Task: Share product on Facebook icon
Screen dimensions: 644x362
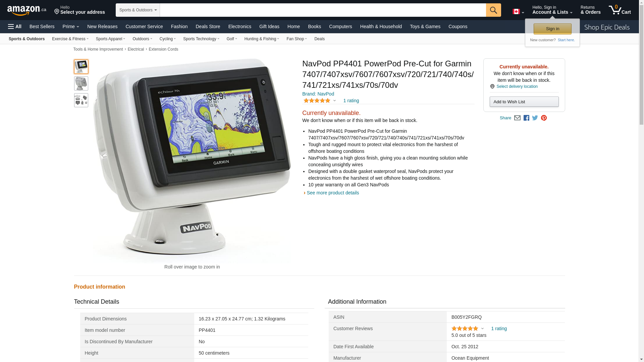Action: pos(526,118)
